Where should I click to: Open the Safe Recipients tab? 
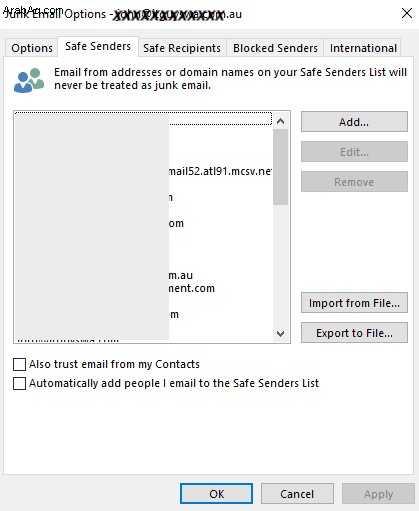tap(182, 48)
